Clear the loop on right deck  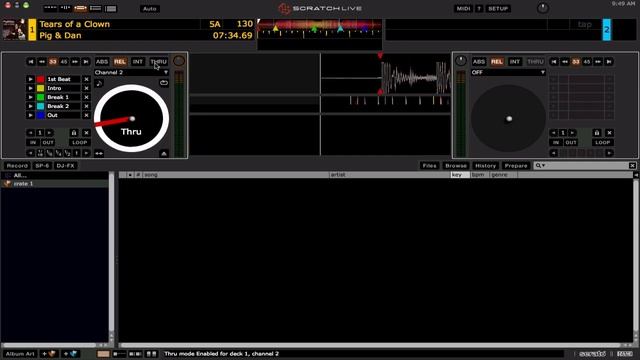pos(609,133)
